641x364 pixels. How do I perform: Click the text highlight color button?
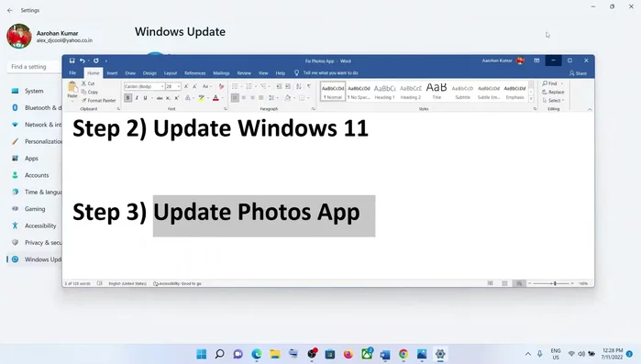(x=201, y=98)
